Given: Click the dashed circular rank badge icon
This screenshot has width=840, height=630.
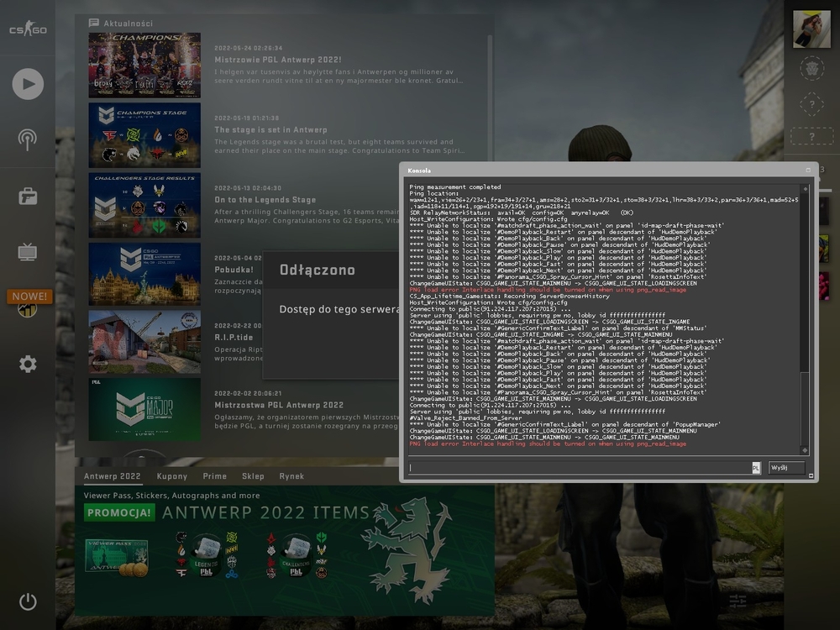Looking at the screenshot, I should point(811,69).
